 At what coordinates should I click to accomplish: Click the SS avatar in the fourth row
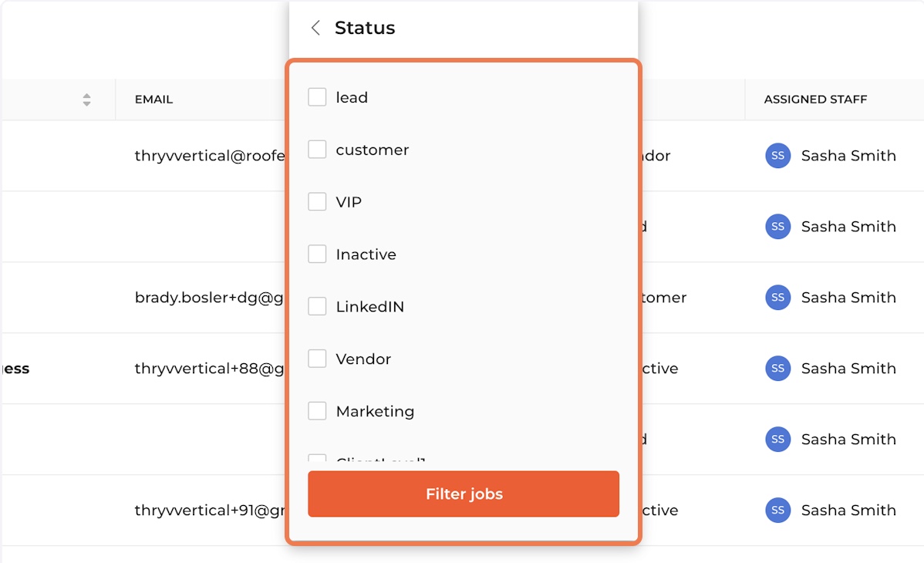[x=778, y=369]
